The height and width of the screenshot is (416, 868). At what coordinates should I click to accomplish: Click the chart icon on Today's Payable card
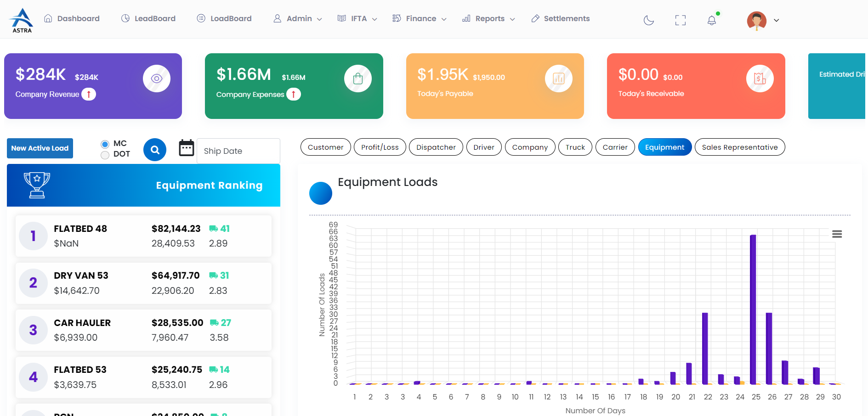point(559,79)
